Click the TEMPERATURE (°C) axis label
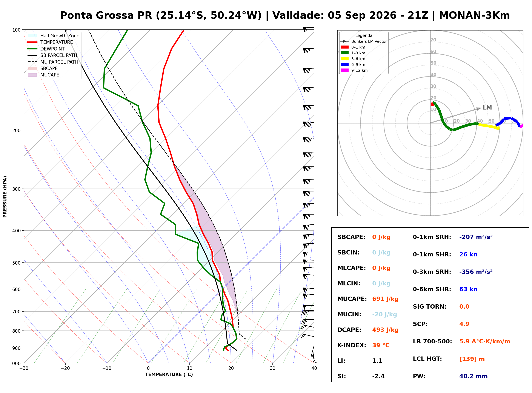 coord(169,375)
